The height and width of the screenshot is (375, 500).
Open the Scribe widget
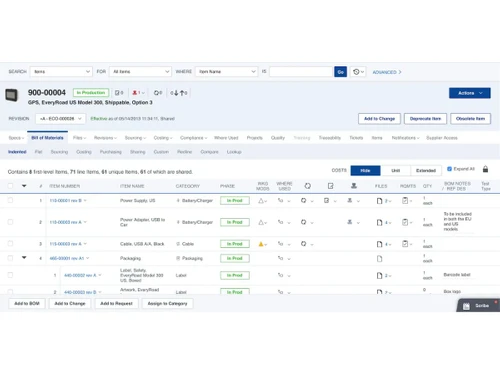(x=478, y=305)
